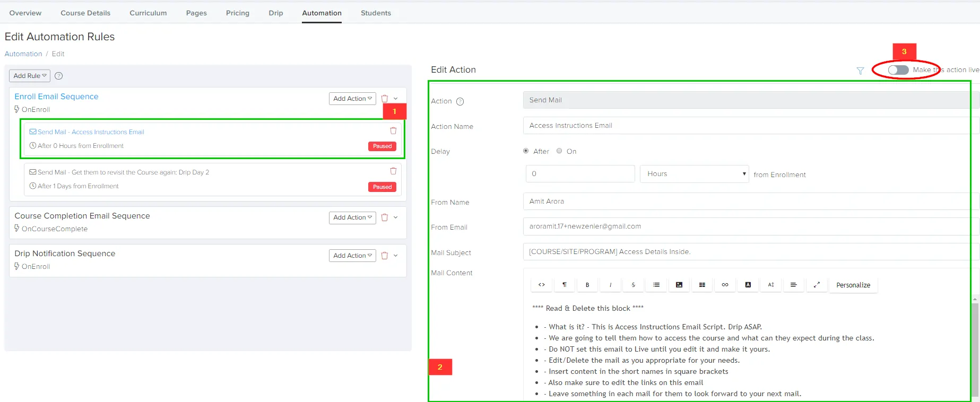Expand the Drip Notification Sequence chevron
This screenshot has width=980, height=402.
coord(396,256)
